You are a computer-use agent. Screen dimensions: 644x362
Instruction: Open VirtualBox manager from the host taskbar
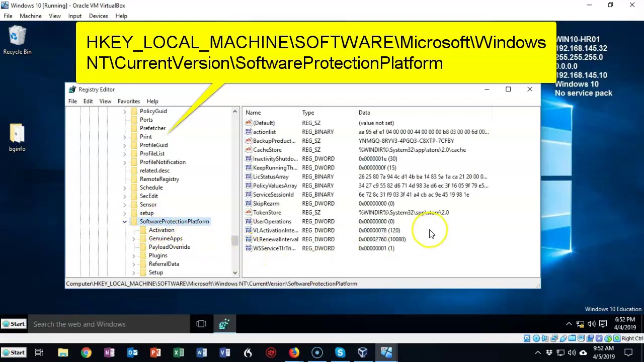363,352
